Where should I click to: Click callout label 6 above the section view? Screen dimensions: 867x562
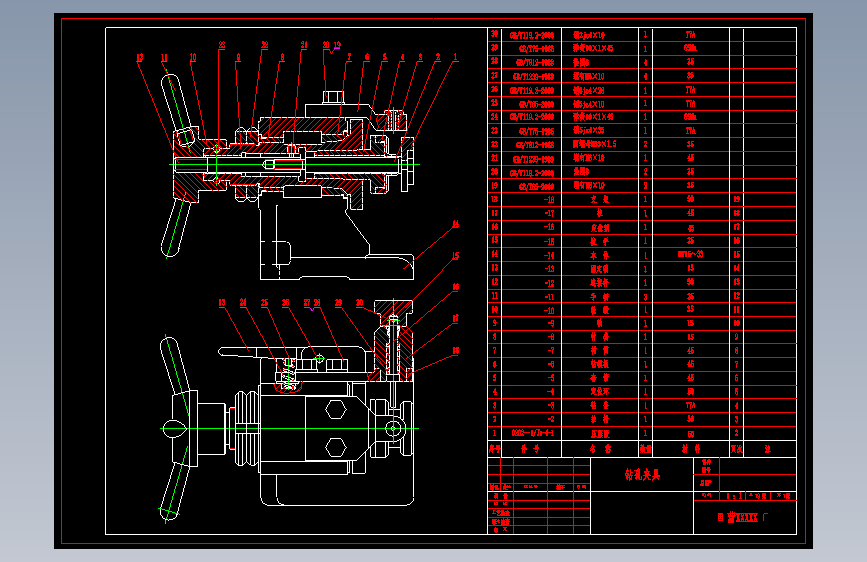[367, 57]
